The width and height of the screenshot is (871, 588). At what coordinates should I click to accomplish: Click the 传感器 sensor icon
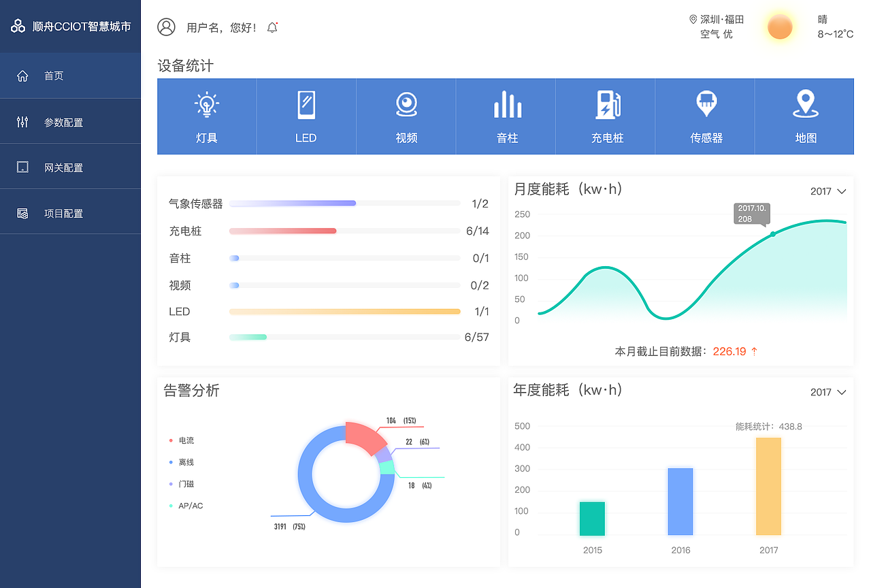tap(705, 104)
